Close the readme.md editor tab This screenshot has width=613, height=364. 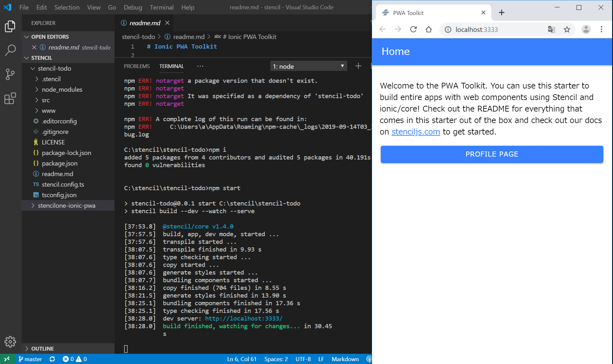click(167, 23)
